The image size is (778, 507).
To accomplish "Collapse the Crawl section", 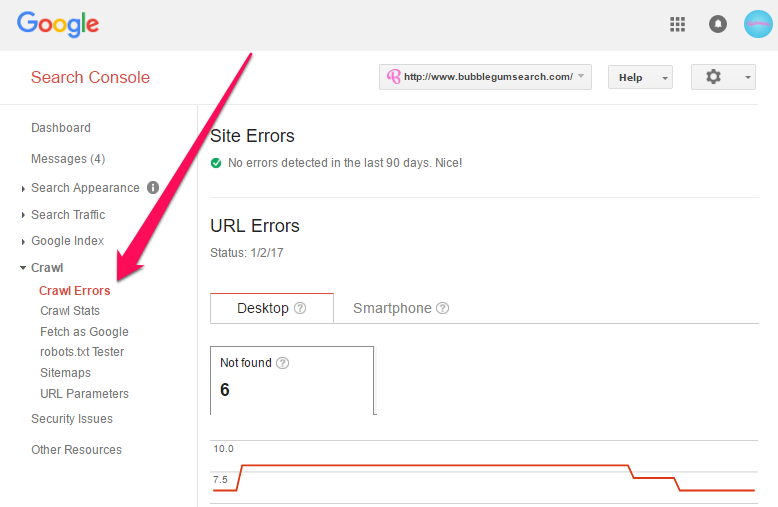I will [x=23, y=268].
